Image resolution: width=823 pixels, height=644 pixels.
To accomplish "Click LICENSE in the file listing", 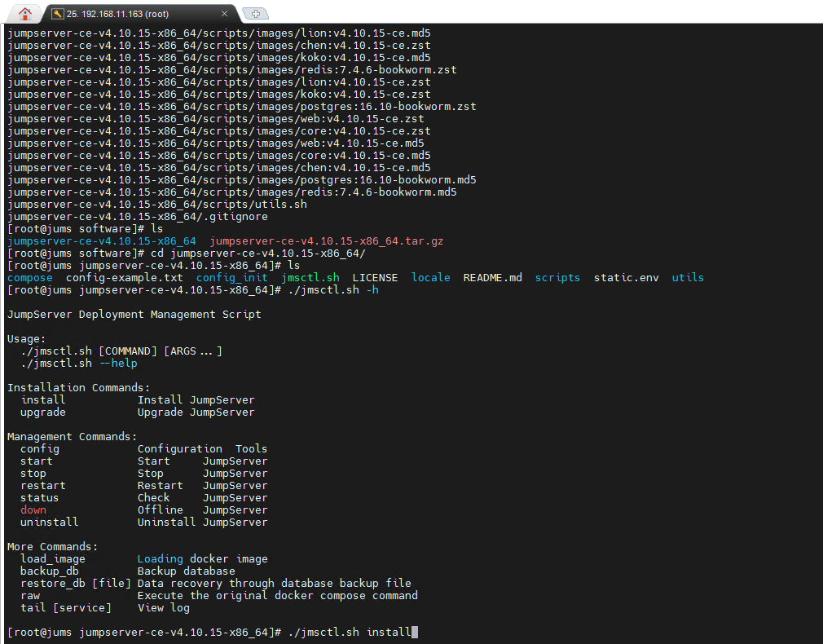I will [376, 278].
